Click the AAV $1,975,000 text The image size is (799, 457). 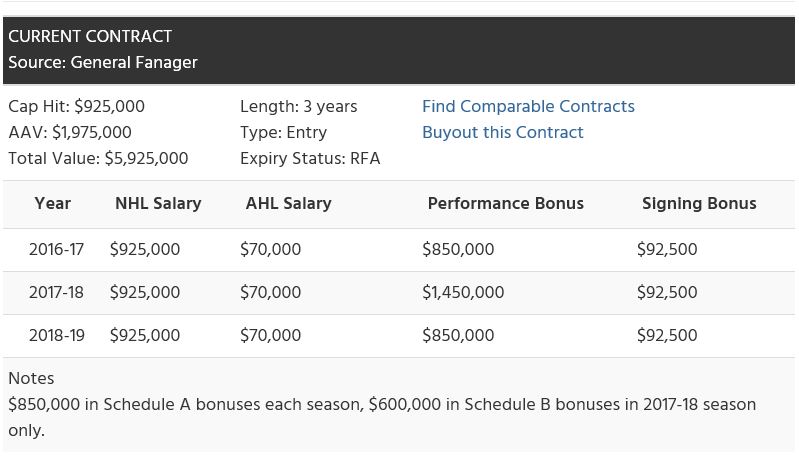[70, 132]
